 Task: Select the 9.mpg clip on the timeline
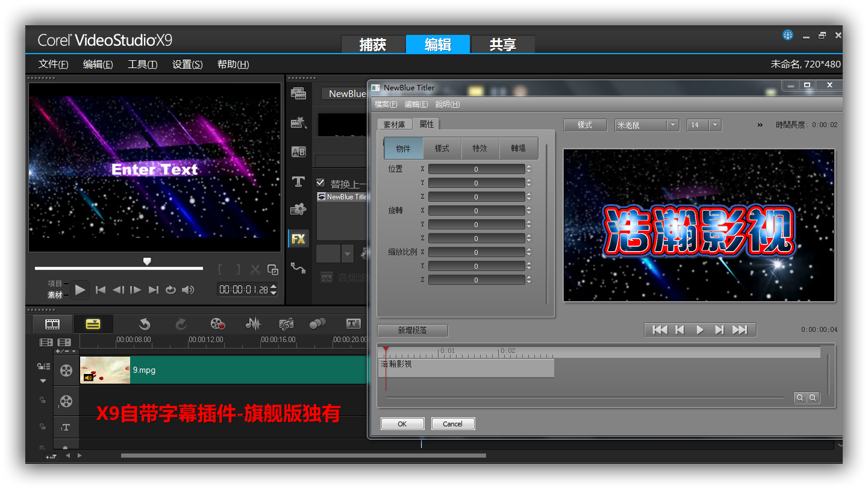pyautogui.click(x=241, y=370)
